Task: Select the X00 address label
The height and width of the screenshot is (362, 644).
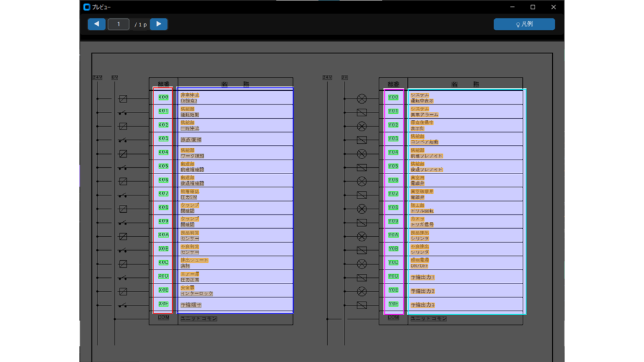Action: coord(164,97)
